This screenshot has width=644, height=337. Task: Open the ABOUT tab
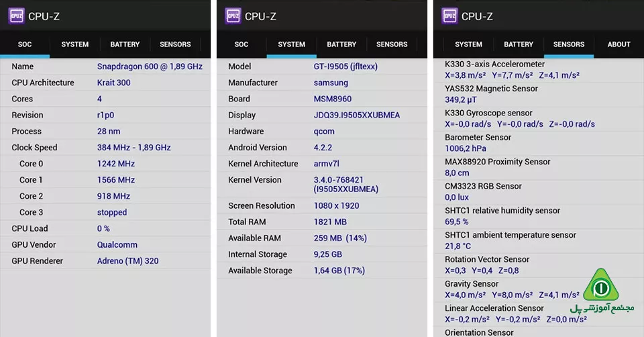click(x=619, y=44)
